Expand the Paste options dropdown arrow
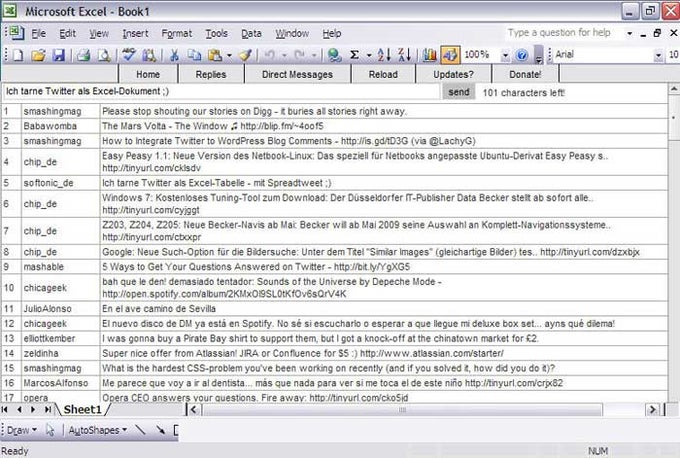This screenshot has height=458, width=680. 229,56
